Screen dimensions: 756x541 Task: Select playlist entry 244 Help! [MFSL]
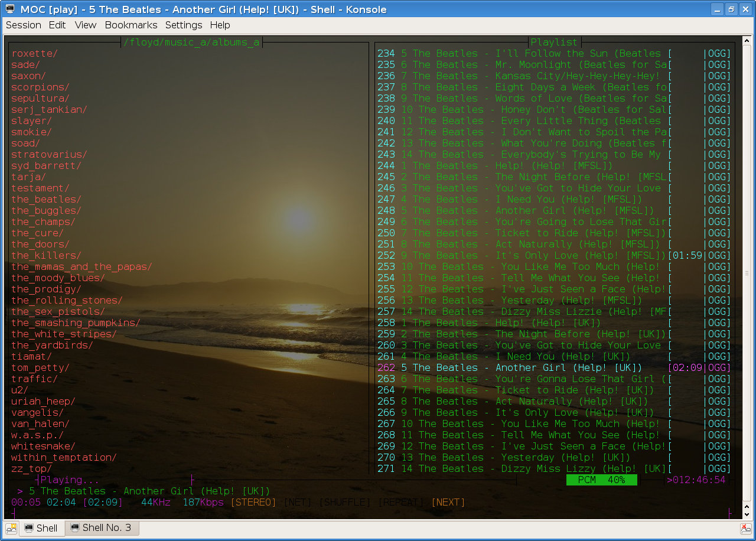click(554, 166)
